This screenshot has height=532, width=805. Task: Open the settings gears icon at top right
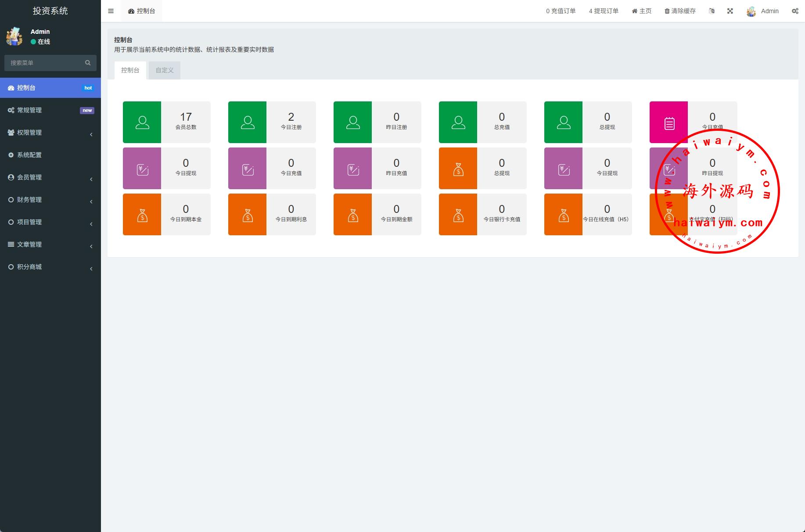pos(795,11)
